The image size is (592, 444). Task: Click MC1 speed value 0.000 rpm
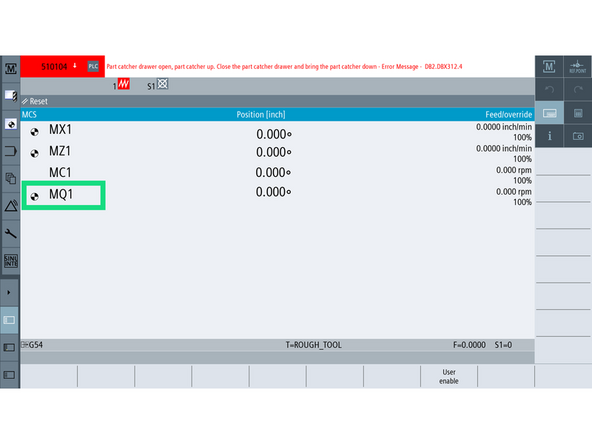[x=513, y=170]
